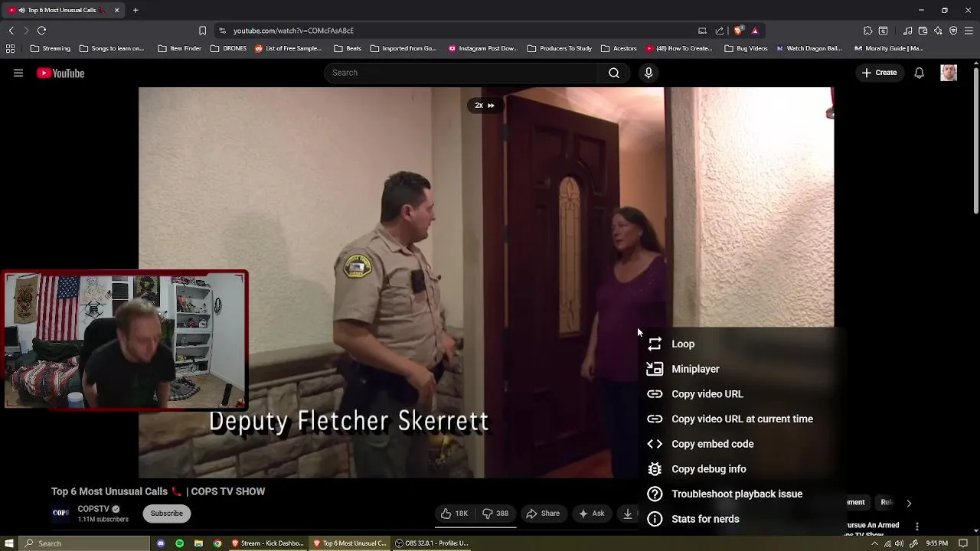Screen dimensions: 980x551
Task: Open the DRONES bookmarks folder
Action: pyautogui.click(x=228, y=48)
